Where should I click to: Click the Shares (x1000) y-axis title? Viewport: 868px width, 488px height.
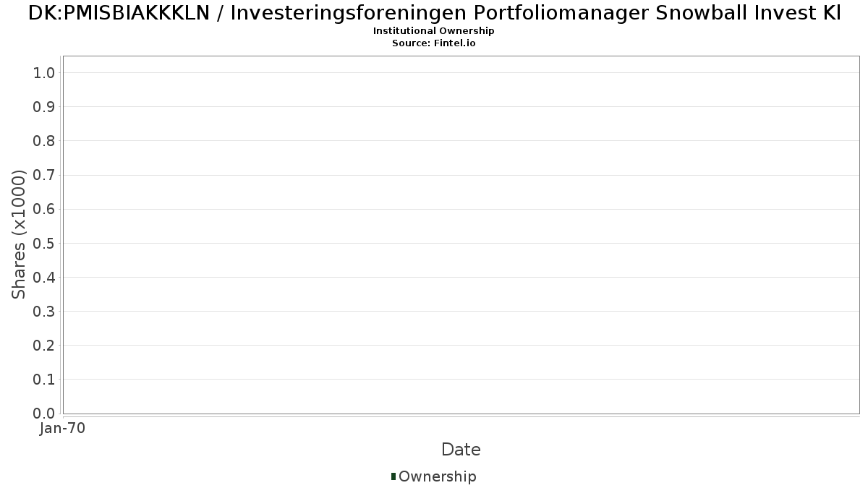(x=20, y=235)
